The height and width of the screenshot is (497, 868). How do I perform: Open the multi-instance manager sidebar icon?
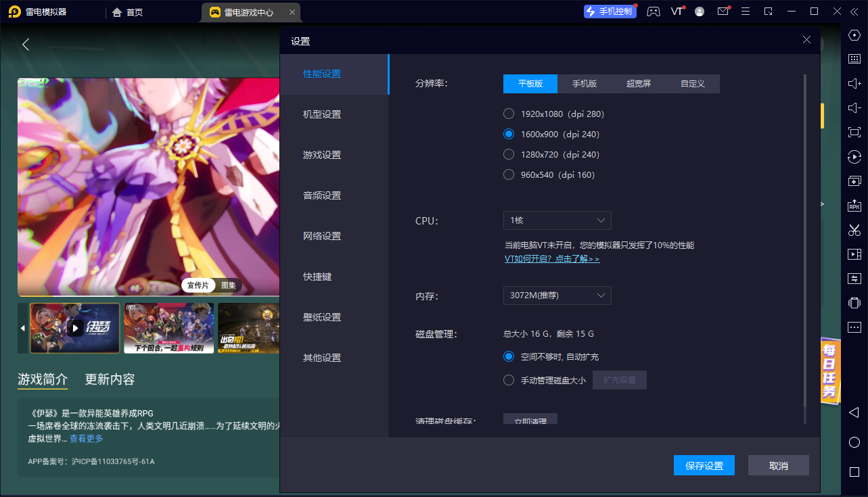pyautogui.click(x=854, y=181)
